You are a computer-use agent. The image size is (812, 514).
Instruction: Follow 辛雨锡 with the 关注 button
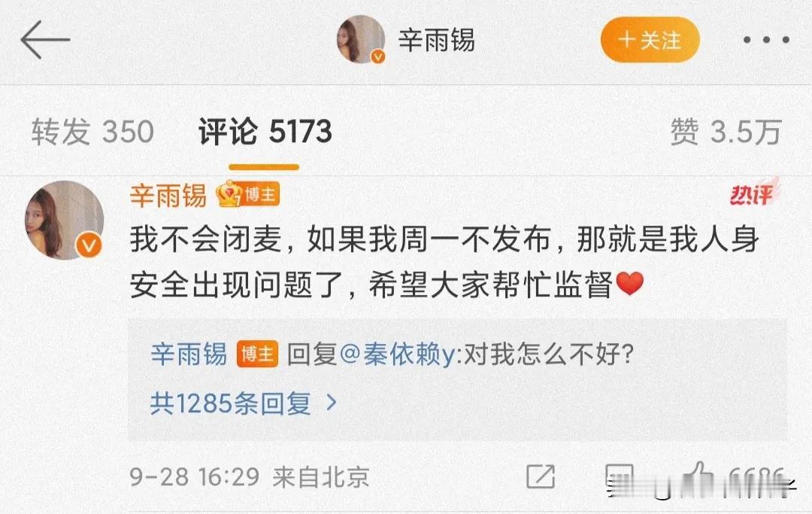tap(650, 40)
